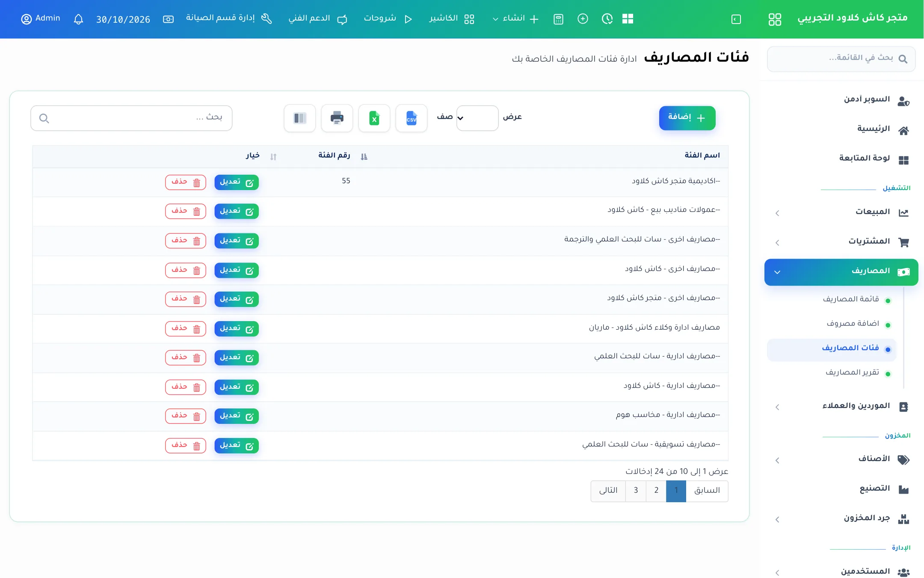Open the notifications bell
The width and height of the screenshot is (924, 578).
point(78,19)
